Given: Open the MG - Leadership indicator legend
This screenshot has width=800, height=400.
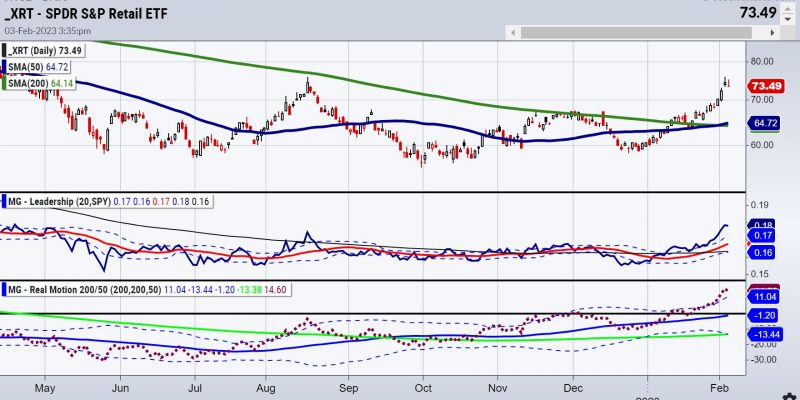Looking at the screenshot, I should pos(108,202).
